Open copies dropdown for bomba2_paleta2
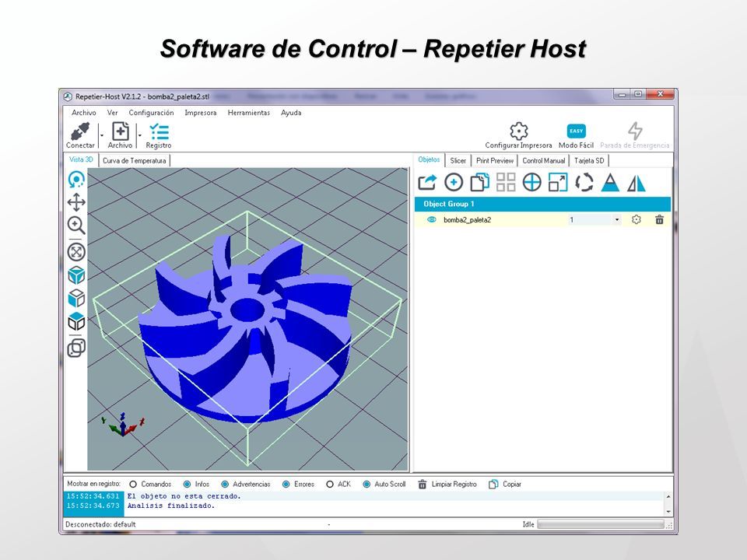Screen dimensions: 747x560 (x=617, y=219)
